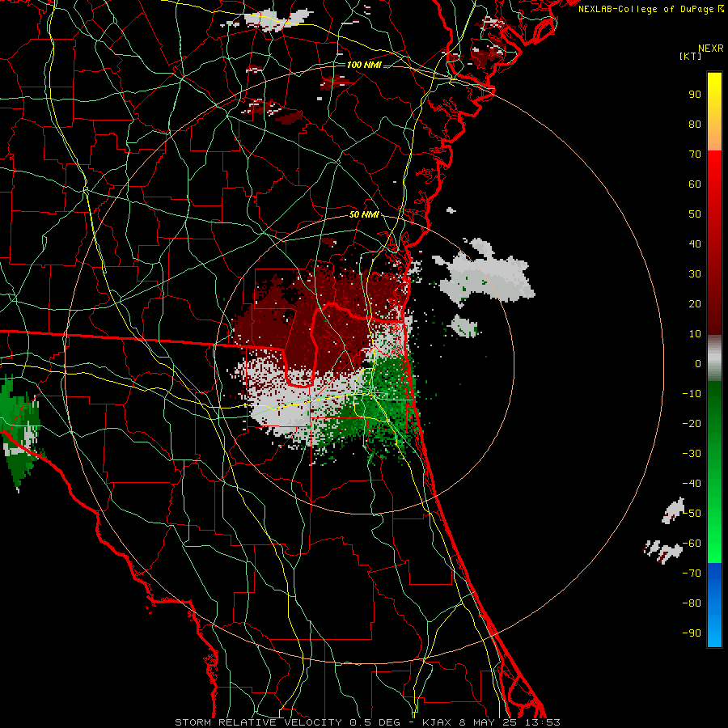Viewport: 728px width, 728px height.
Task: Click the -30 value on velocity scale
Action: coord(692,454)
